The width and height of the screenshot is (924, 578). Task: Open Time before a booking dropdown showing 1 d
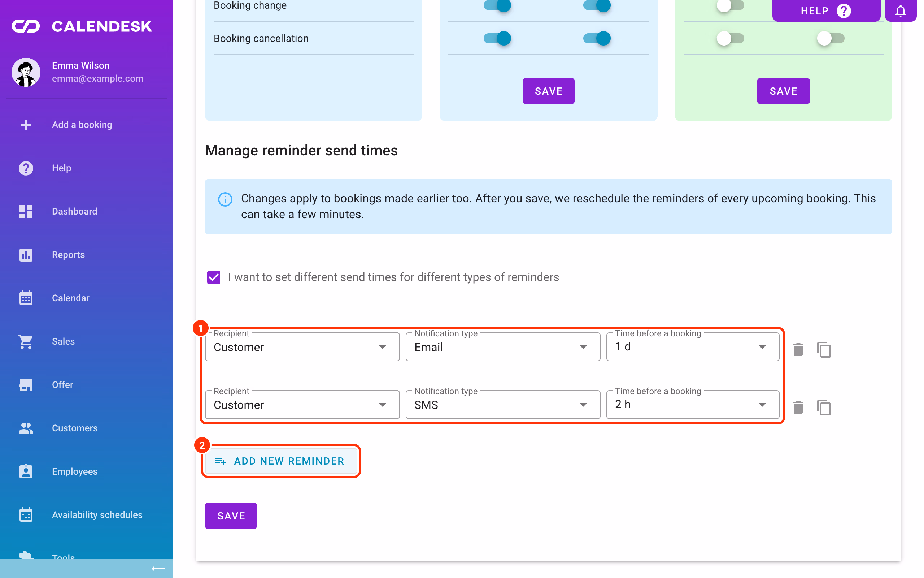coord(692,347)
